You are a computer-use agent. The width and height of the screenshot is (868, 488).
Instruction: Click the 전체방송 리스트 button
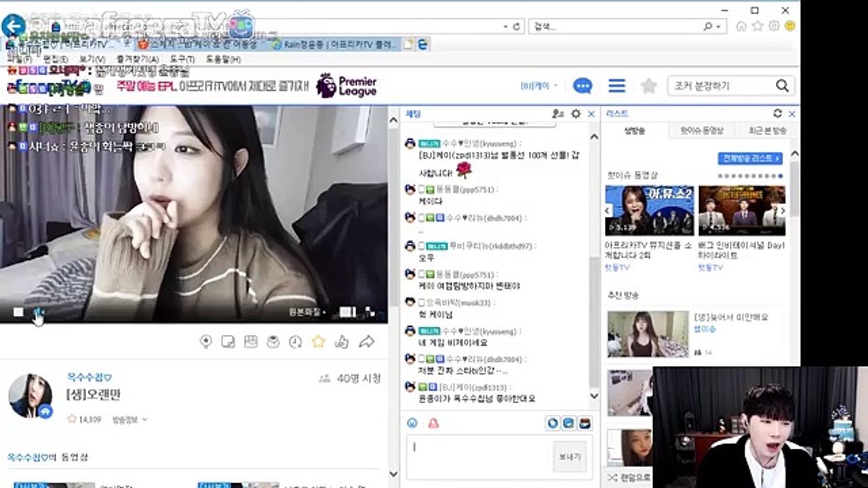pyautogui.click(x=750, y=158)
